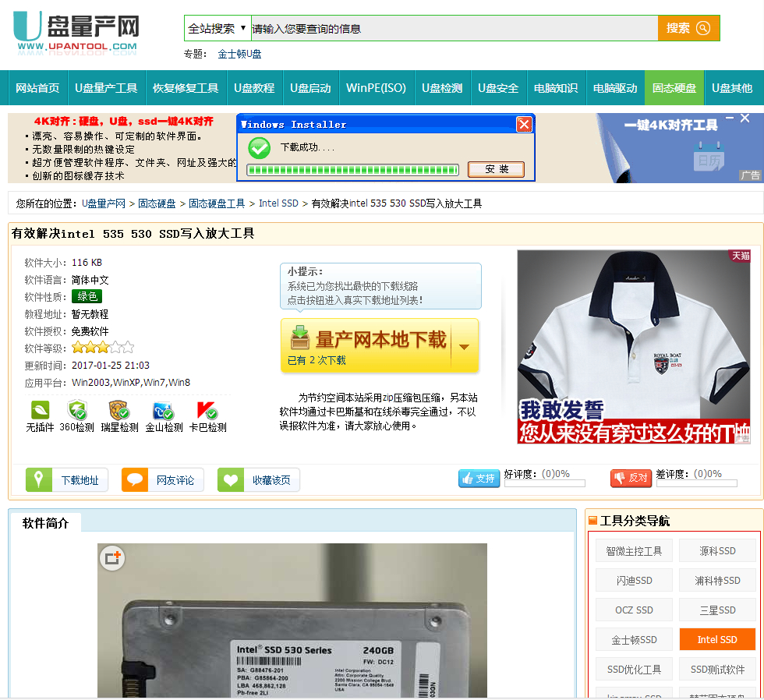Click the 日历 calendar icon in ad
This screenshot has height=700, width=764.
pyautogui.click(x=709, y=157)
